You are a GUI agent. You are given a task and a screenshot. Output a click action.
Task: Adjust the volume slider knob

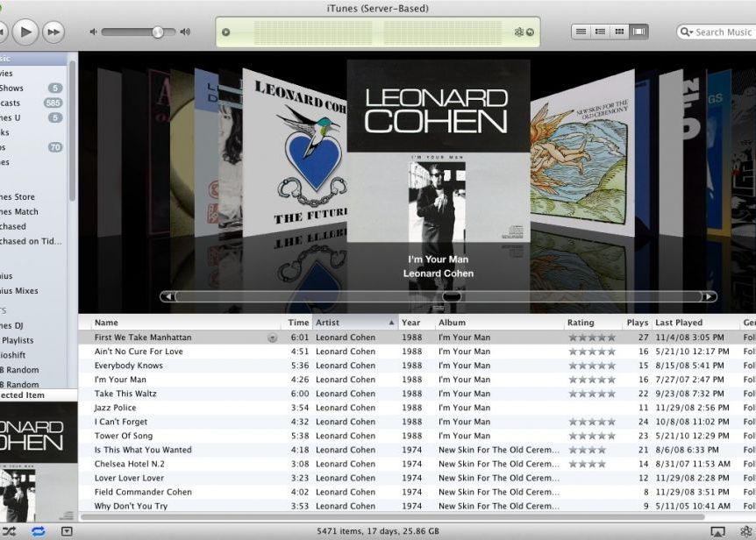tap(158, 32)
